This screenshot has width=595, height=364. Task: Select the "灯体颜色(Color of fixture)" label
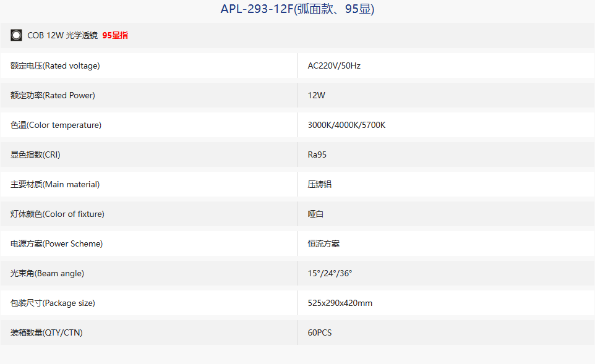click(58, 214)
